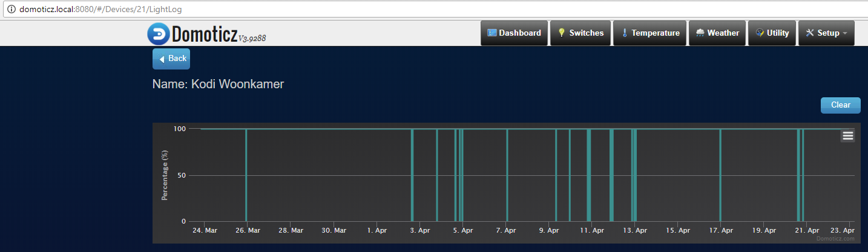This screenshot has width=868, height=252.
Task: Expand the Setup dropdown arrow
Action: 845,33
